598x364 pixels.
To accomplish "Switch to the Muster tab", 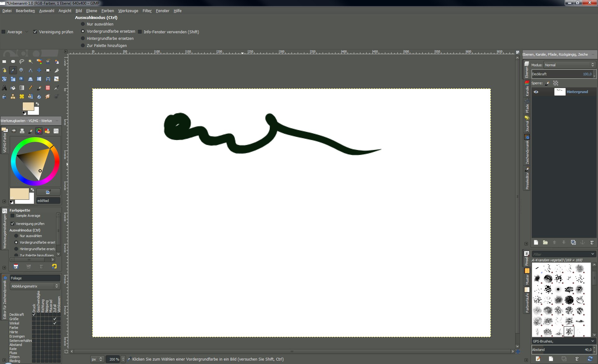I will point(527,277).
